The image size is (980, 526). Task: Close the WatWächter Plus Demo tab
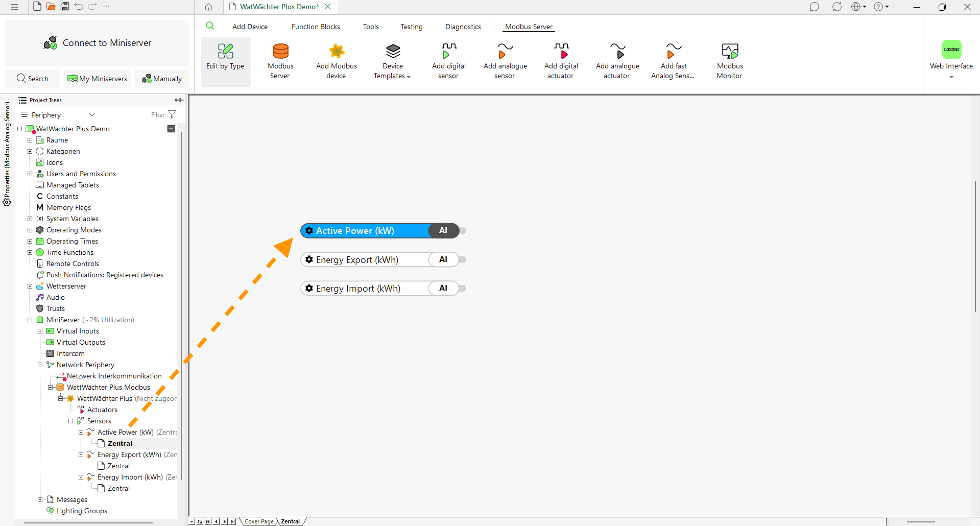pyautogui.click(x=328, y=7)
